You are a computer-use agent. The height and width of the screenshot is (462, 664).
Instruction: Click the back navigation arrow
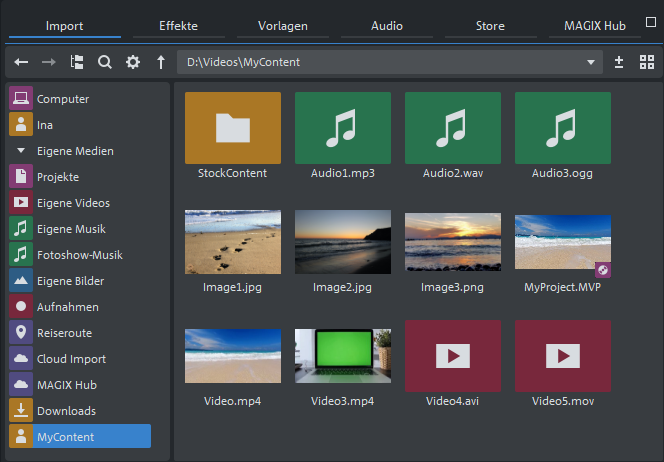pyautogui.click(x=21, y=62)
